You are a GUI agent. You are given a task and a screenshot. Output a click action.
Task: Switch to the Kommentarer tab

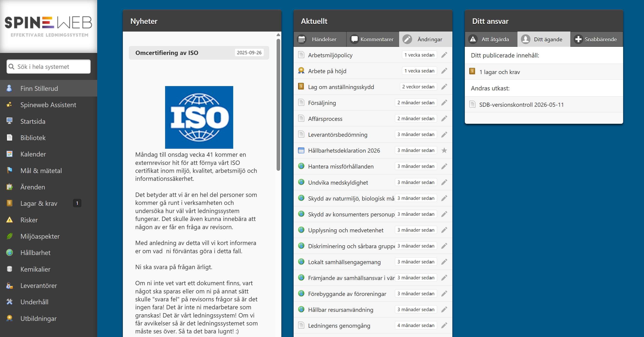point(373,39)
